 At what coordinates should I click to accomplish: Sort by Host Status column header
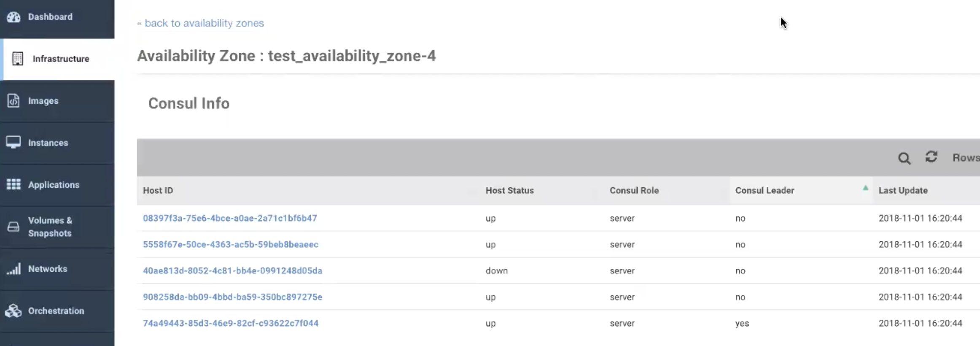509,191
